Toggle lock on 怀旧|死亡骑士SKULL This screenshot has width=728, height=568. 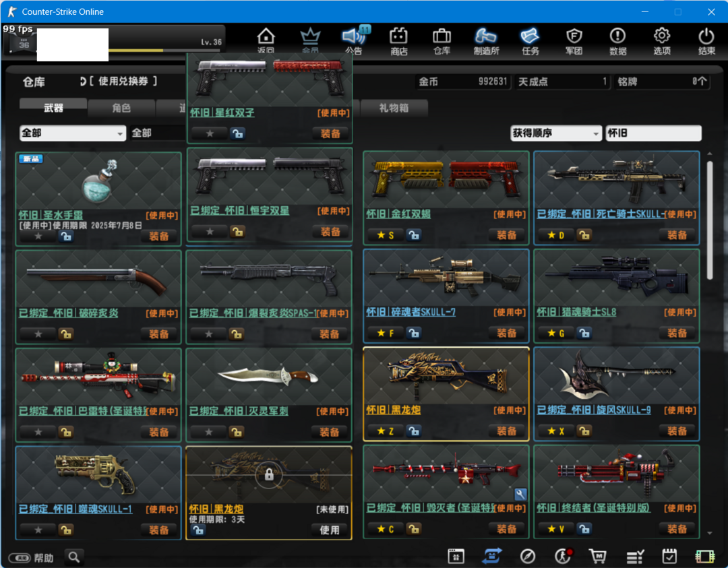click(x=584, y=234)
